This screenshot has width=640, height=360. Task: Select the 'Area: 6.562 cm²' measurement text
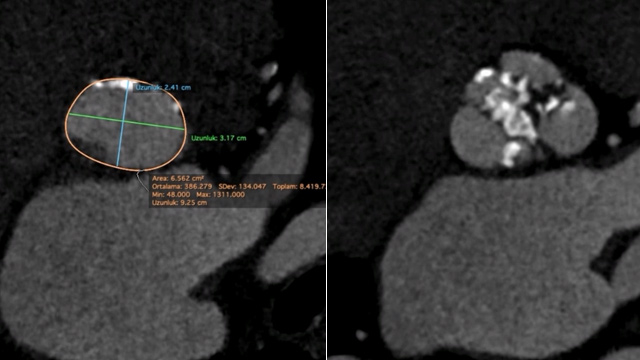coord(178,178)
